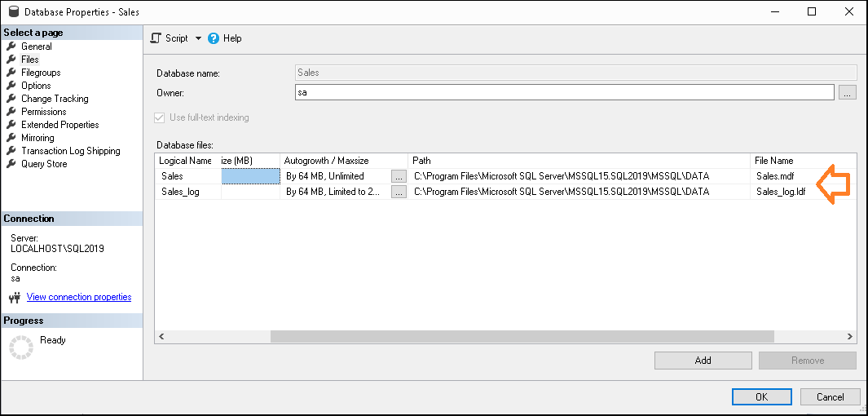This screenshot has height=416, width=868.
Task: Click the Path cell for Sales_log row
Action: [x=579, y=192]
